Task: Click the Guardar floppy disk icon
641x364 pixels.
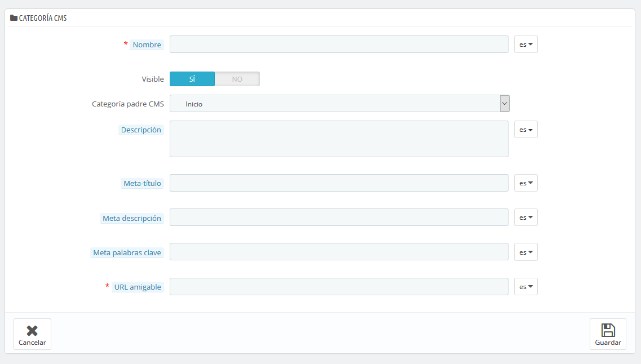Action: click(608, 330)
